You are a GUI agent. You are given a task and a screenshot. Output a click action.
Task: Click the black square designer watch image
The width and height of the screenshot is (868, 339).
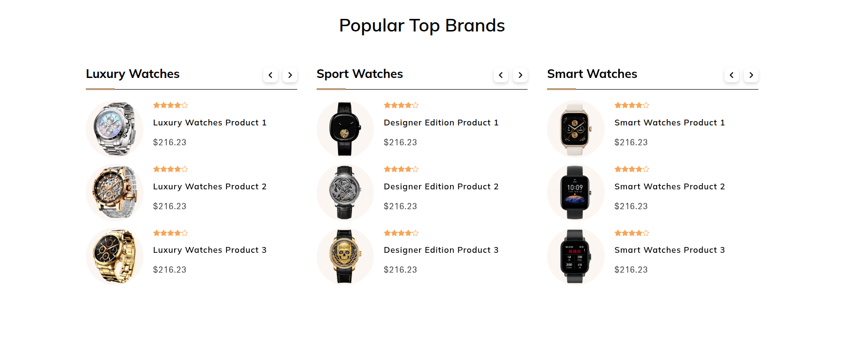click(345, 129)
